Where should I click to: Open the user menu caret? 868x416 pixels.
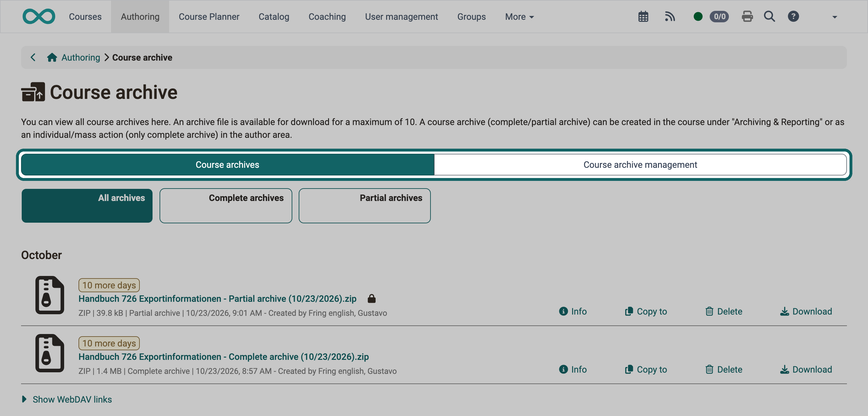point(834,17)
